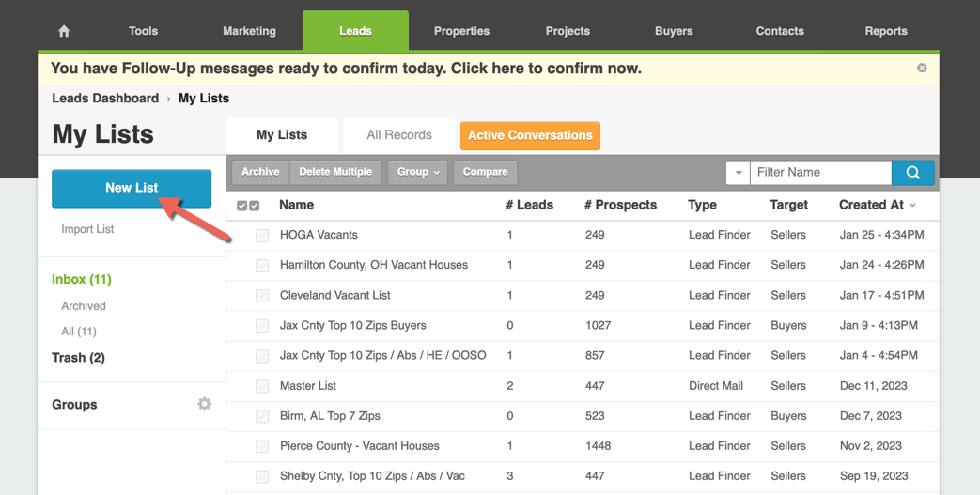Screen dimensions: 980x495
Task: Open Active Conversations button
Action: [x=530, y=135]
